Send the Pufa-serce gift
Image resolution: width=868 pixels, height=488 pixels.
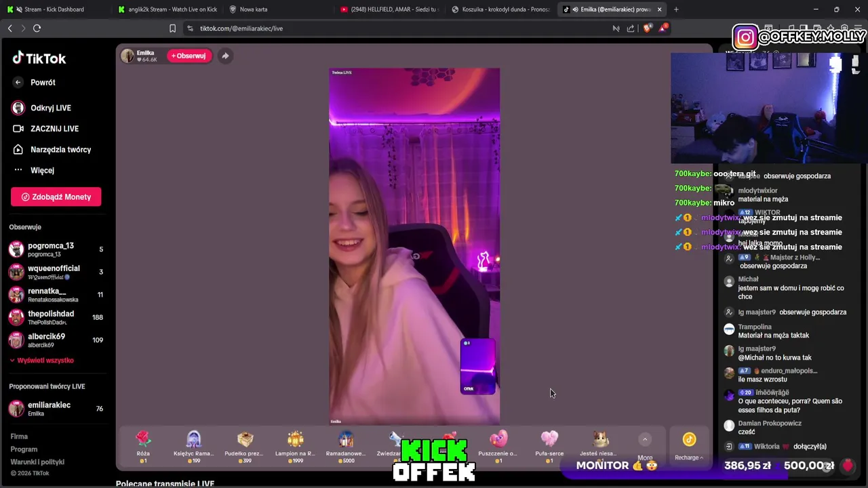pos(549,447)
